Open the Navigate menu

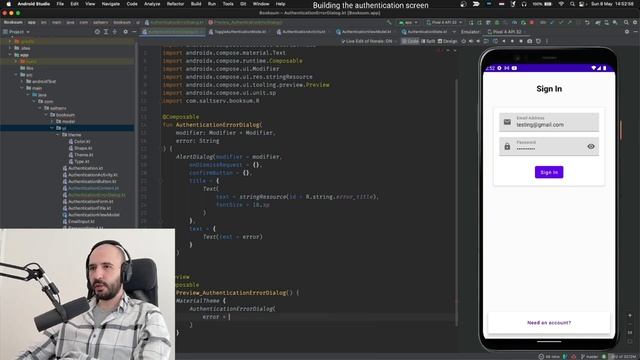(111, 4)
